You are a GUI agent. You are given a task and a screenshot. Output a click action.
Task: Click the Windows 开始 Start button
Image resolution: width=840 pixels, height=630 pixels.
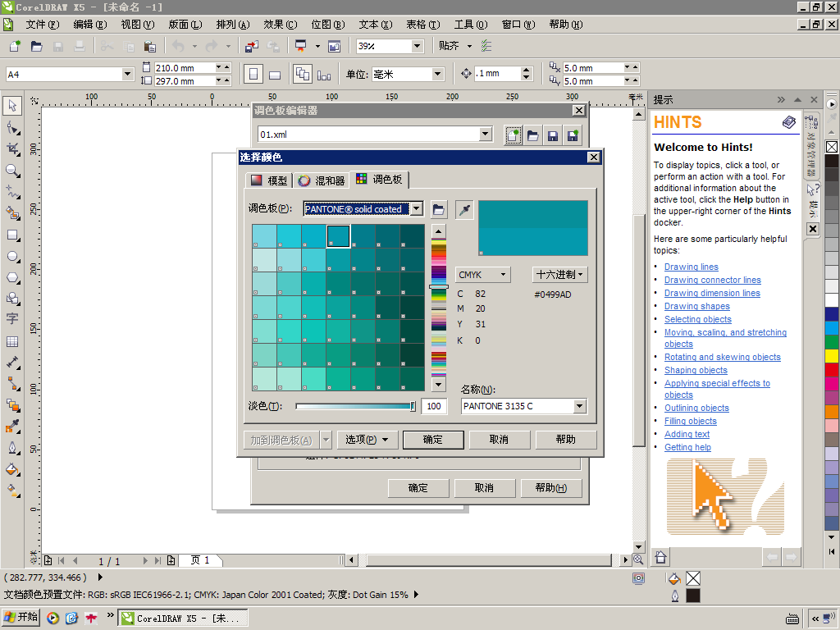pyautogui.click(x=21, y=618)
